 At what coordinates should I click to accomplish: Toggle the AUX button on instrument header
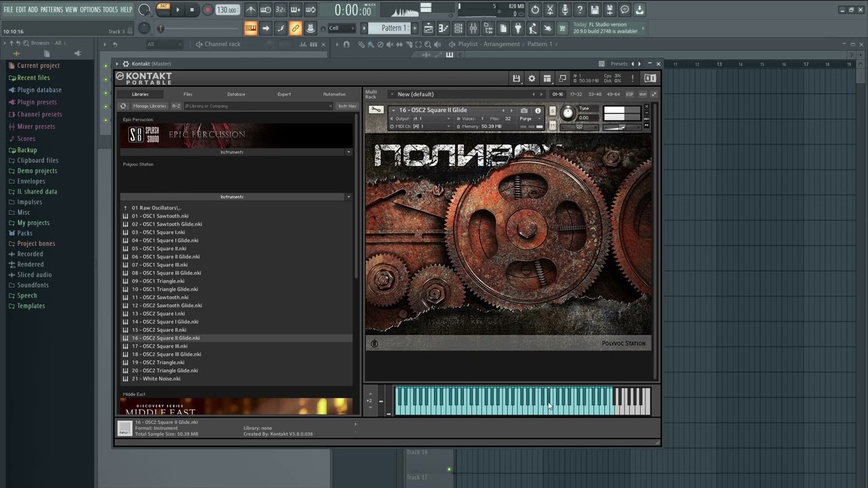coord(647,119)
